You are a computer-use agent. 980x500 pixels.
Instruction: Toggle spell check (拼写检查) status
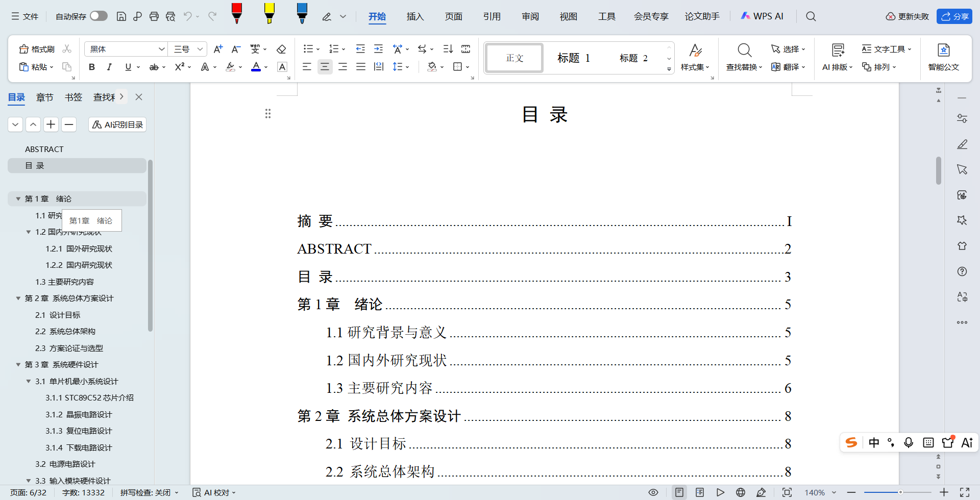tap(149, 492)
